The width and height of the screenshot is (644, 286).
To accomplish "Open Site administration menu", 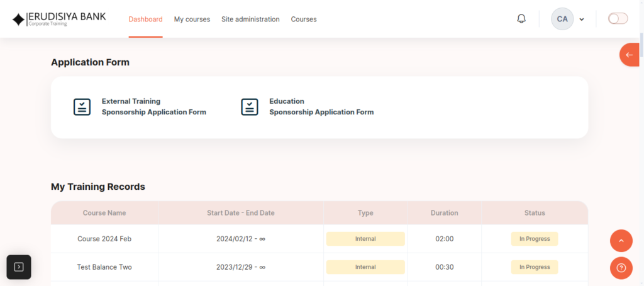I will (x=250, y=19).
